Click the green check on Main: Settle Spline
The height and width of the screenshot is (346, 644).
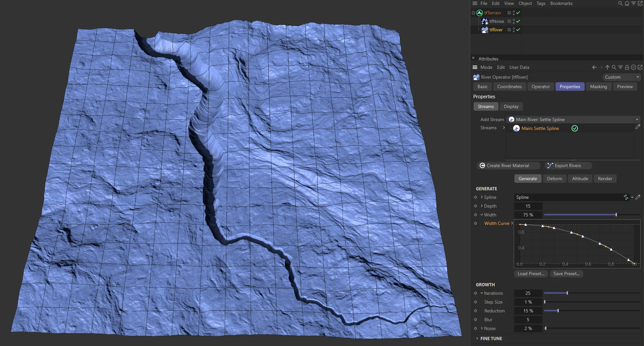(575, 128)
